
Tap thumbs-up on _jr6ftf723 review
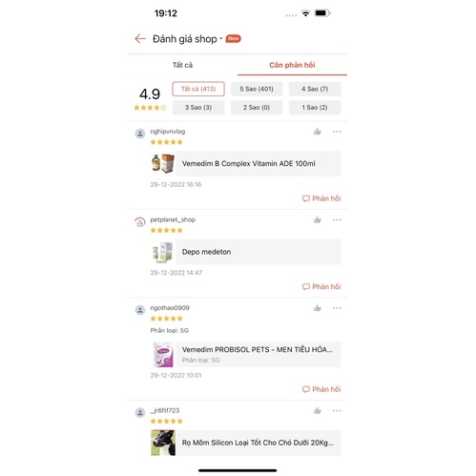coord(318,410)
